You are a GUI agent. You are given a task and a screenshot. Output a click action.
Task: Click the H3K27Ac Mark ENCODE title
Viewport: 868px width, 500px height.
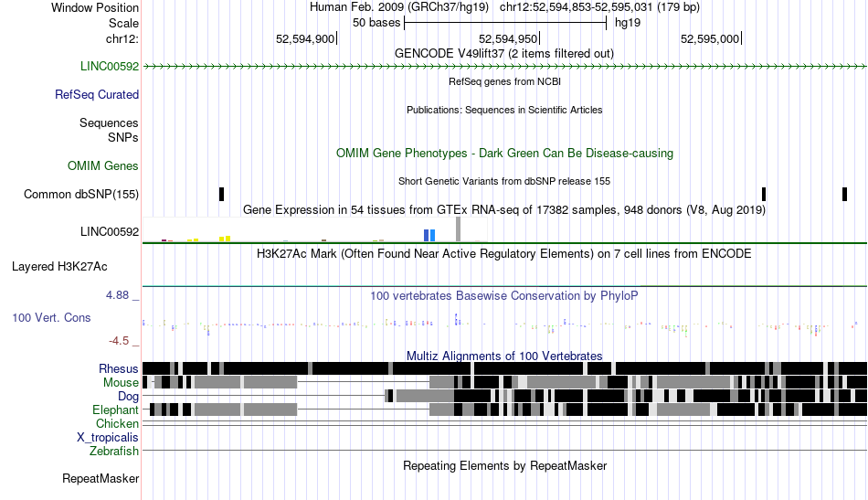pyautogui.click(x=504, y=253)
